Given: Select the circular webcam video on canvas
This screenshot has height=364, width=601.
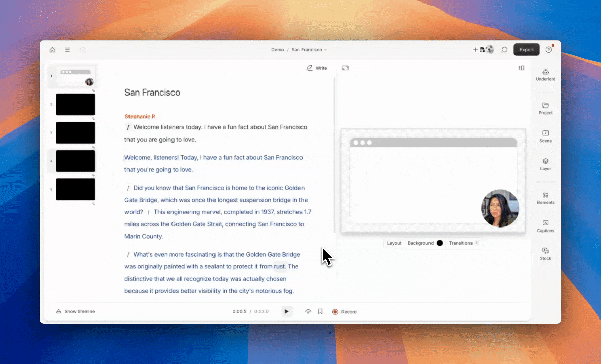Looking at the screenshot, I should pyautogui.click(x=500, y=208).
